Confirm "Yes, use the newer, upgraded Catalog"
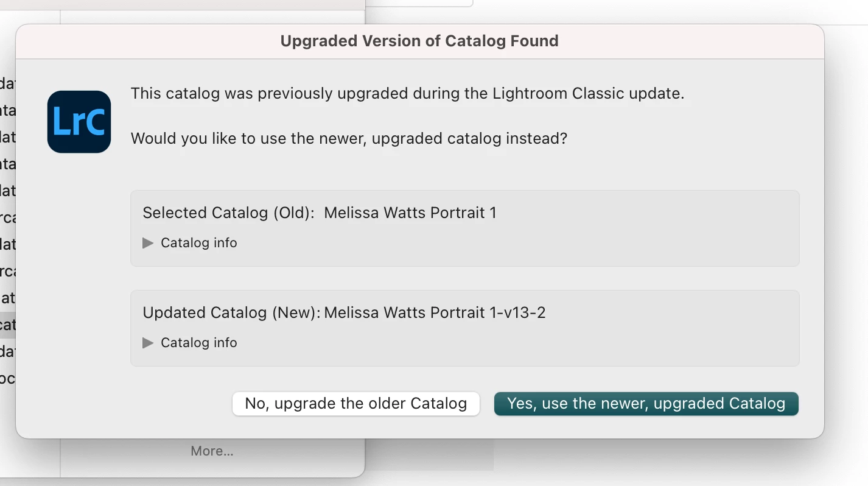The width and height of the screenshot is (868, 486). [646, 404]
